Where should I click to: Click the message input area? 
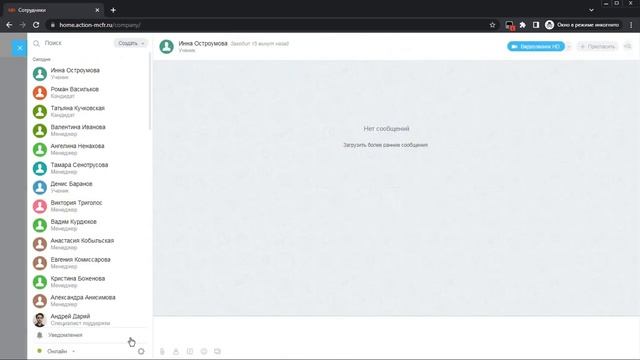tap(396, 331)
